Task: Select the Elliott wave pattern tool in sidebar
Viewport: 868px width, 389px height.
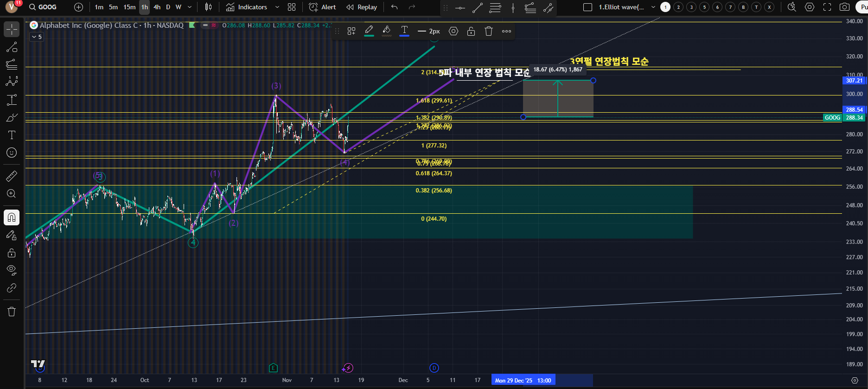Action: (x=12, y=82)
